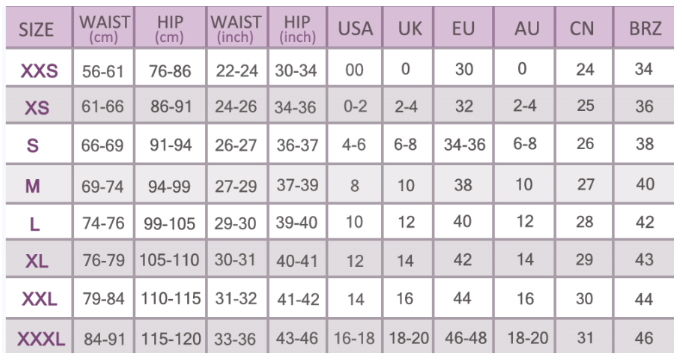This screenshot has width=682, height=362.
Task: Click the 43-46 hip inch cell
Action: [x=298, y=338]
